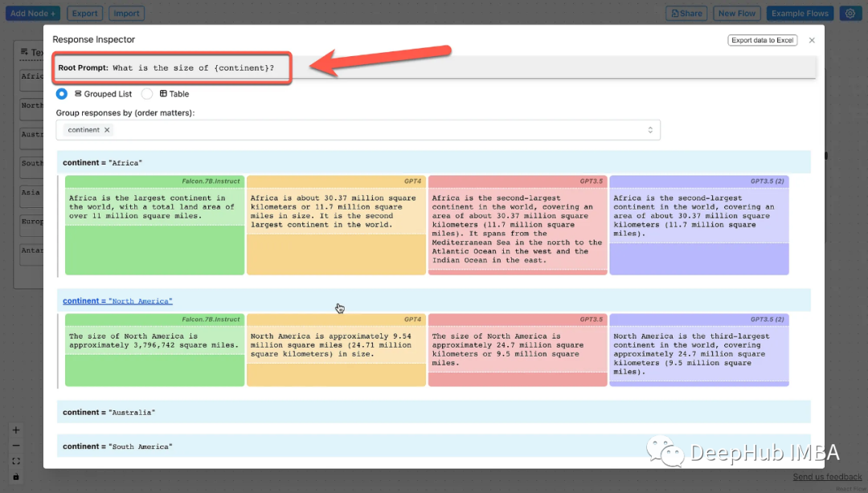
Task: Click the Asia field in background node
Action: [x=31, y=196]
